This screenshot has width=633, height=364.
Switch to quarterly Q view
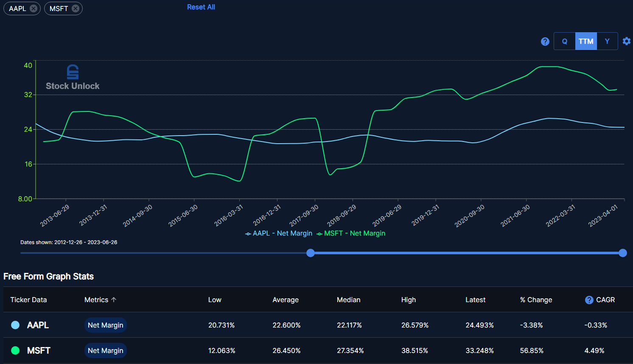(565, 42)
